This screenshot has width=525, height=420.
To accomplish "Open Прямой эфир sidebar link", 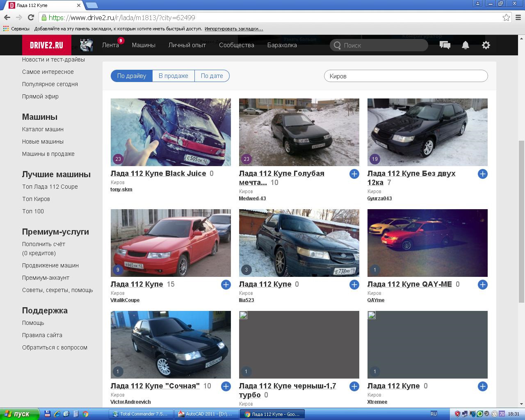I will 40,96.
